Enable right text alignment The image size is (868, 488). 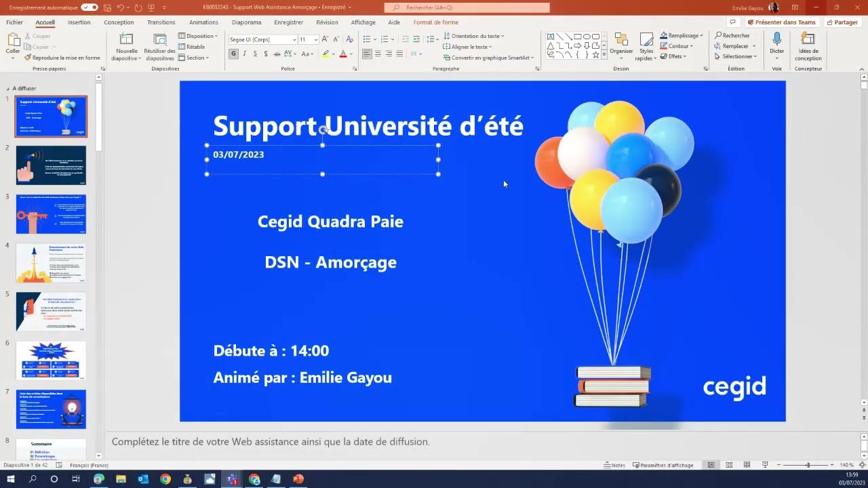[389, 54]
